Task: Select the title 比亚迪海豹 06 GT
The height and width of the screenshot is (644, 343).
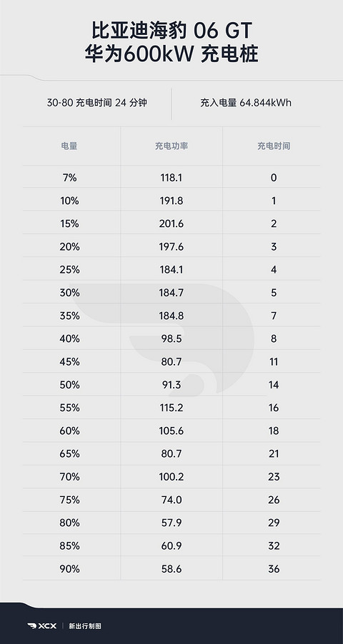Action: coord(171,31)
